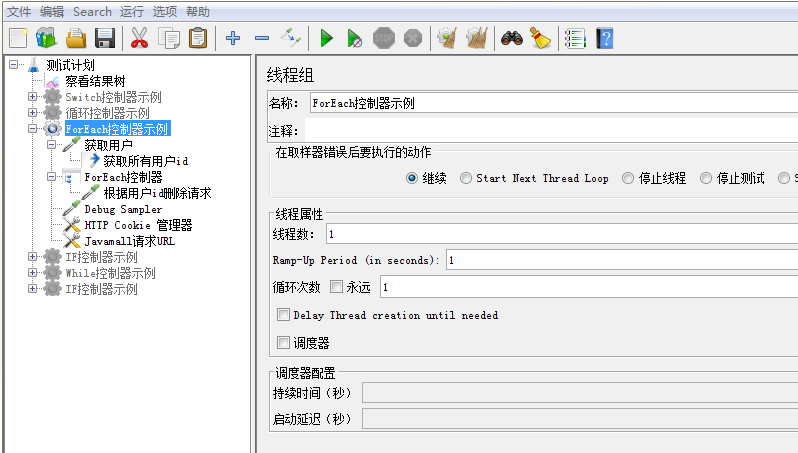798x453 pixels.
Task: Open the Templates icon in toolbar
Action: (x=46, y=38)
